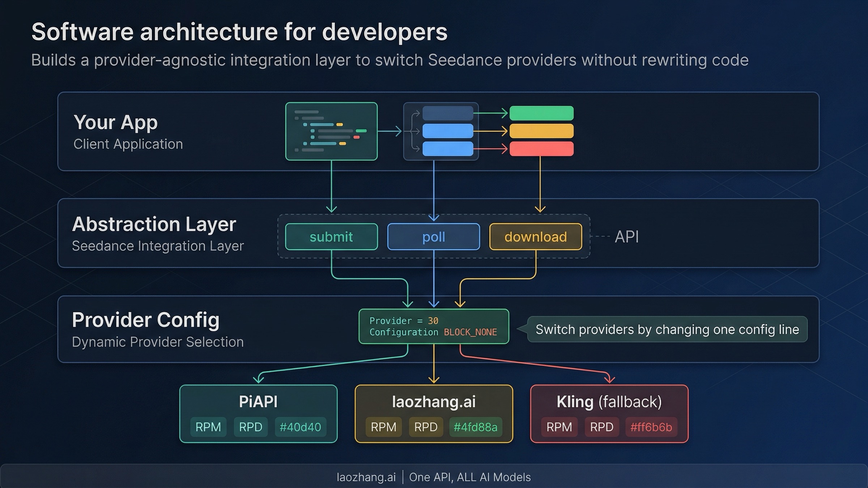868x488 pixels.
Task: Click the laozhang.ai footer link
Action: (365, 477)
